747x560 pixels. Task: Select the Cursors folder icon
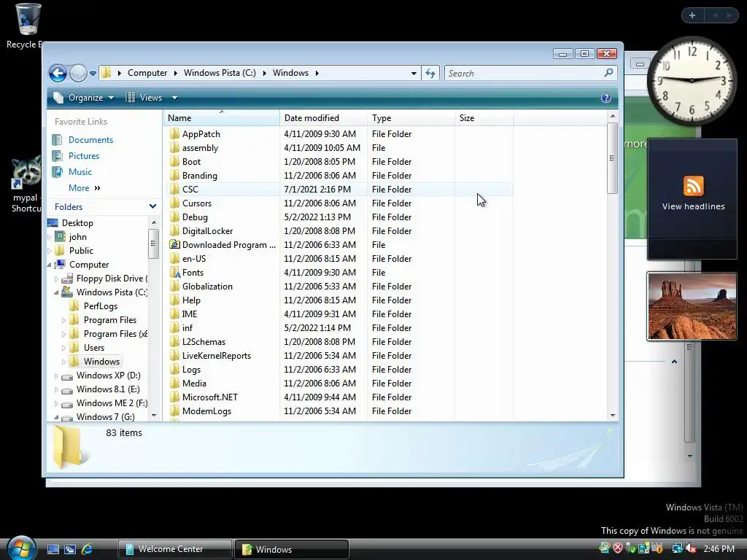[x=175, y=203]
